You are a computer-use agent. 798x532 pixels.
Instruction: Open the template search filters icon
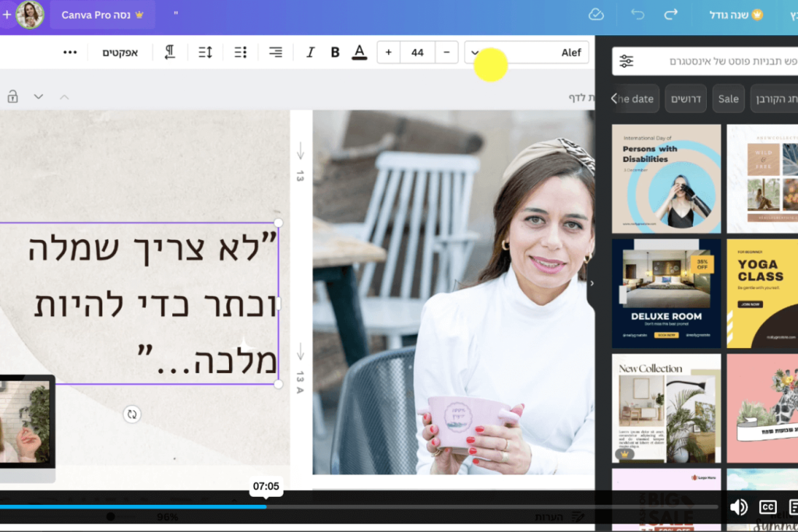[627, 61]
